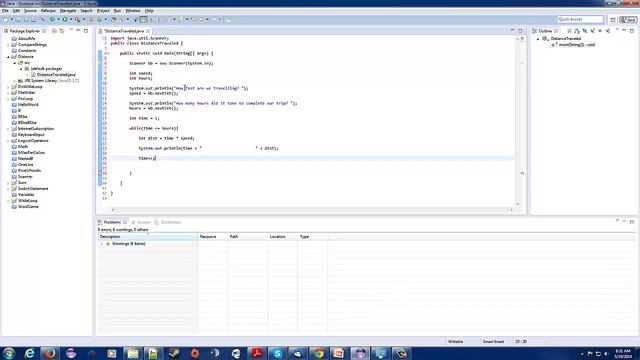Click the New file toolbar icon
The image size is (640, 360).
point(6,19)
